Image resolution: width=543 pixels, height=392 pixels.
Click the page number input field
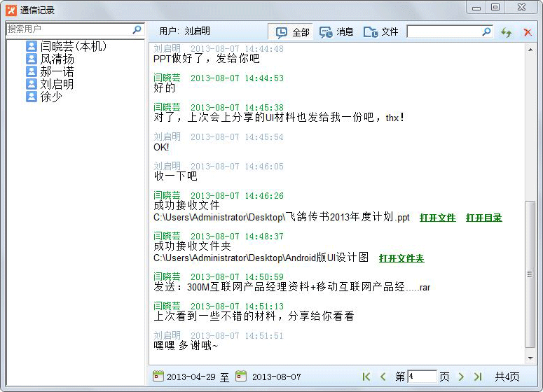click(x=422, y=377)
